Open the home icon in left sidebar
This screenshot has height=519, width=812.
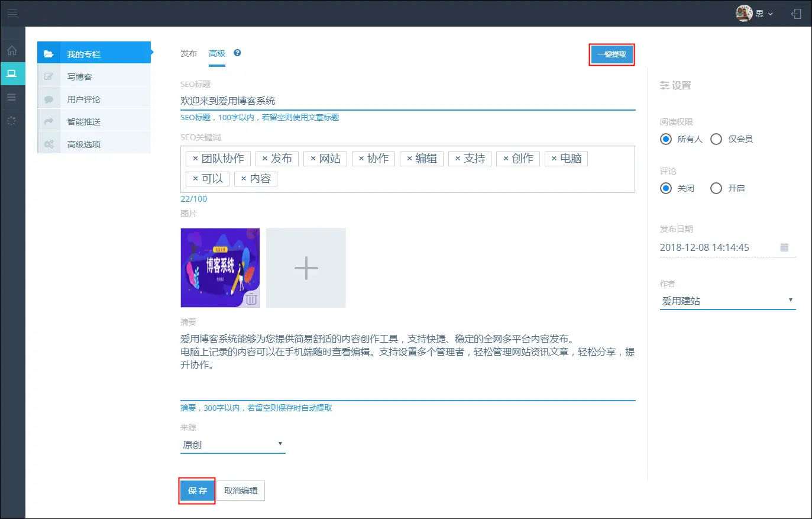[12, 50]
